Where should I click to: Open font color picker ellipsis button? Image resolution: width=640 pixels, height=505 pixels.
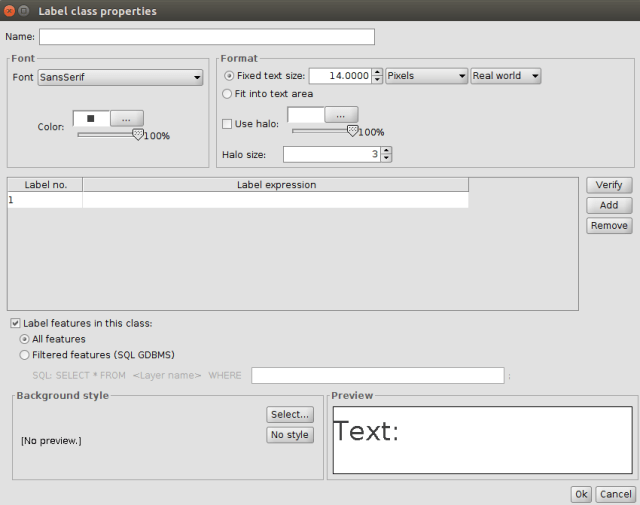coord(126,118)
